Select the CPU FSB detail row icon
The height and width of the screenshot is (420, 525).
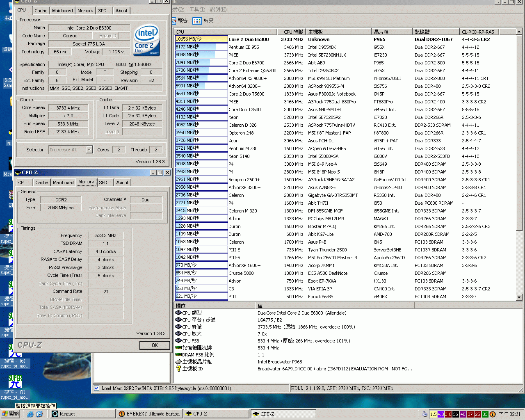(x=178, y=340)
